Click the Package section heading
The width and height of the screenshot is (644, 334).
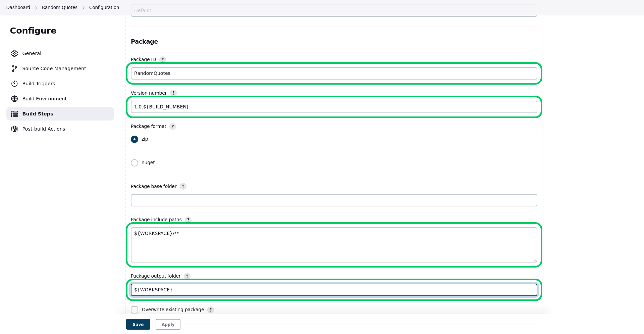pyautogui.click(x=144, y=42)
